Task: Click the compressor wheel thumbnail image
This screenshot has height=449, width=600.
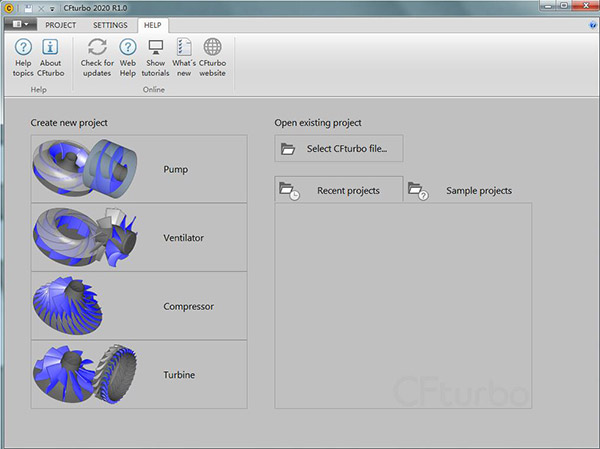Action: [x=68, y=305]
